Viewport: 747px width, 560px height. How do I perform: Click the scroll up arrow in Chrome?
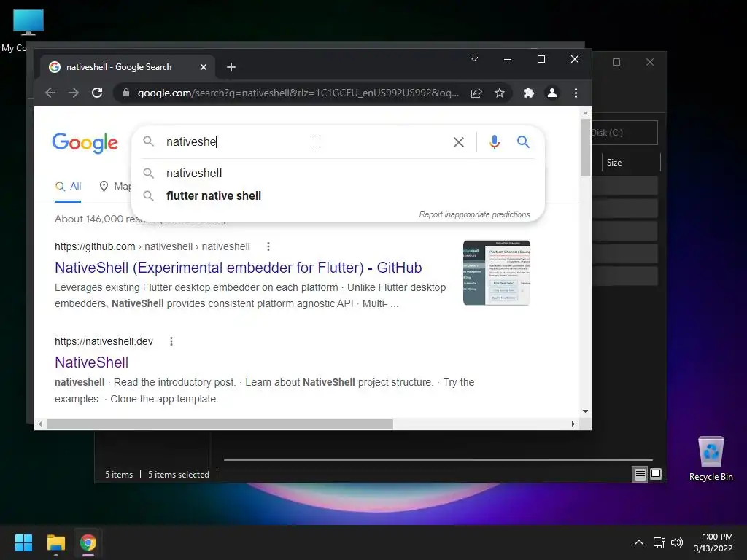point(585,113)
